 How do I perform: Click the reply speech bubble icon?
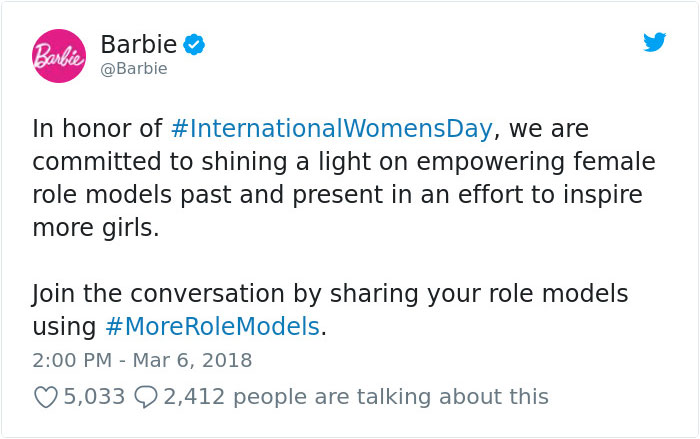145,397
